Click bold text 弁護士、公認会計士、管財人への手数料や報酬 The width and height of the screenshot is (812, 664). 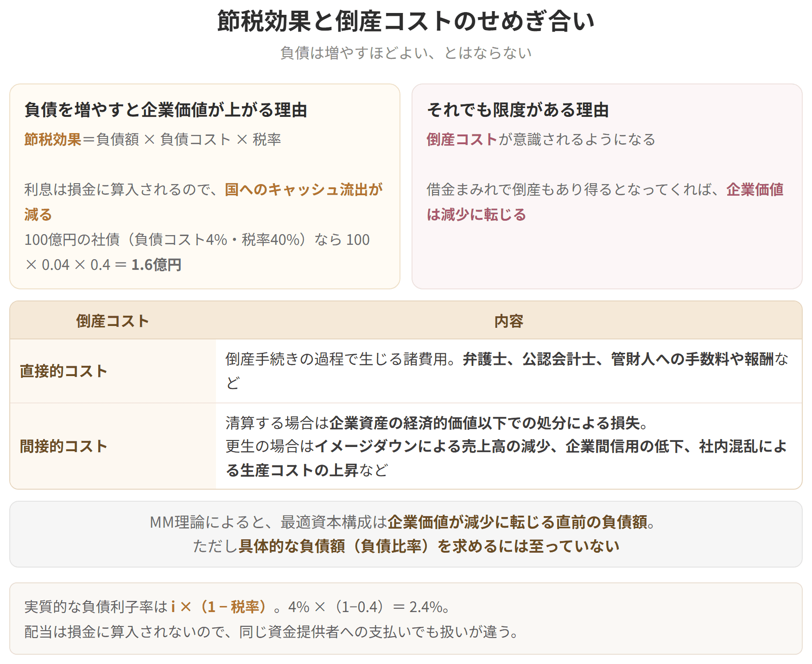pyautogui.click(x=618, y=359)
